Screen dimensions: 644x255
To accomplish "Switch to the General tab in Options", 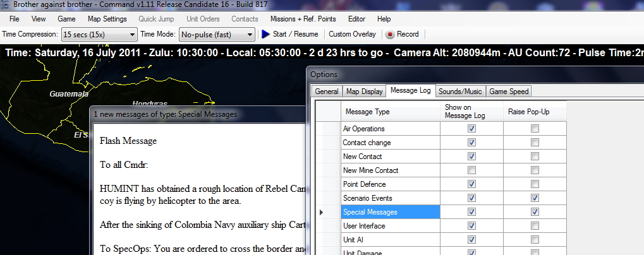I will coord(327,92).
